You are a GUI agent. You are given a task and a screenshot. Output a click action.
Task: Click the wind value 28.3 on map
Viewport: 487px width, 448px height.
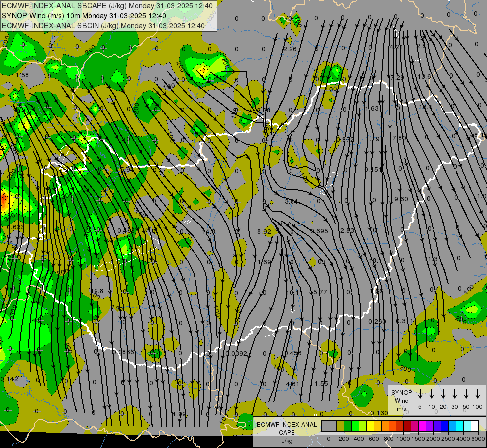[x=14, y=258]
